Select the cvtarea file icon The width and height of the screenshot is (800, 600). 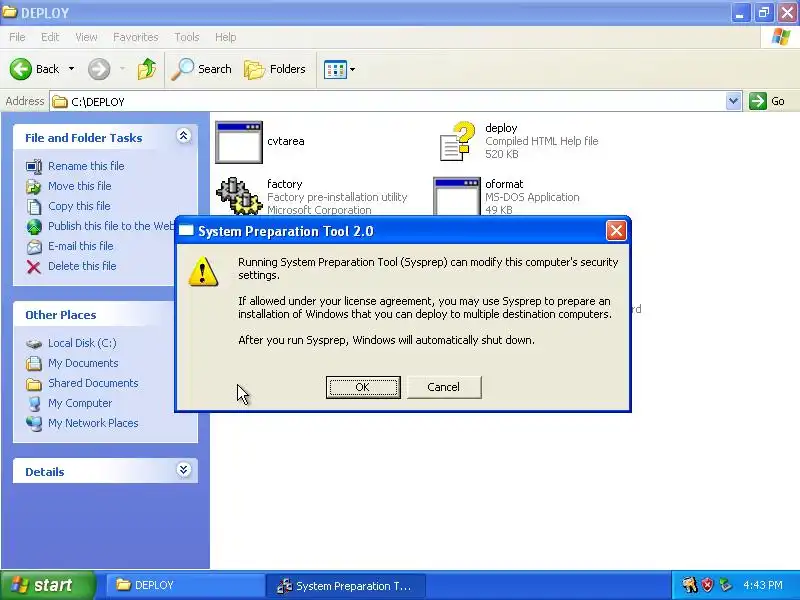[239, 142]
